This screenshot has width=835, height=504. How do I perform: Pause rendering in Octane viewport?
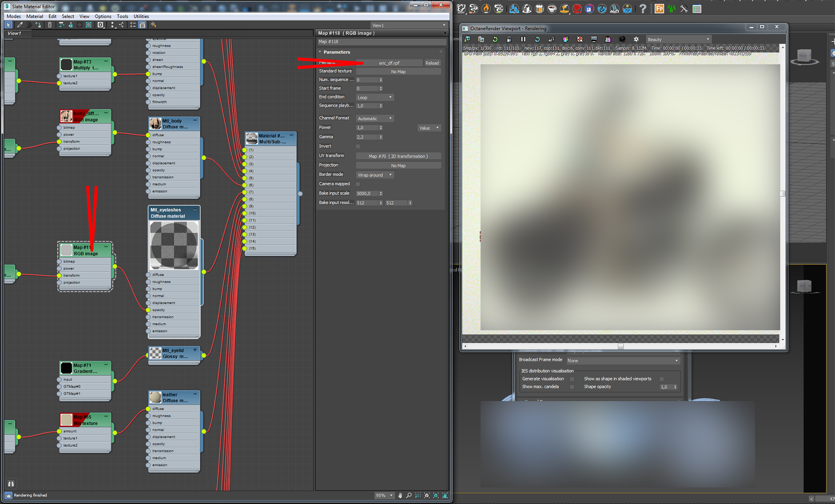coord(523,40)
